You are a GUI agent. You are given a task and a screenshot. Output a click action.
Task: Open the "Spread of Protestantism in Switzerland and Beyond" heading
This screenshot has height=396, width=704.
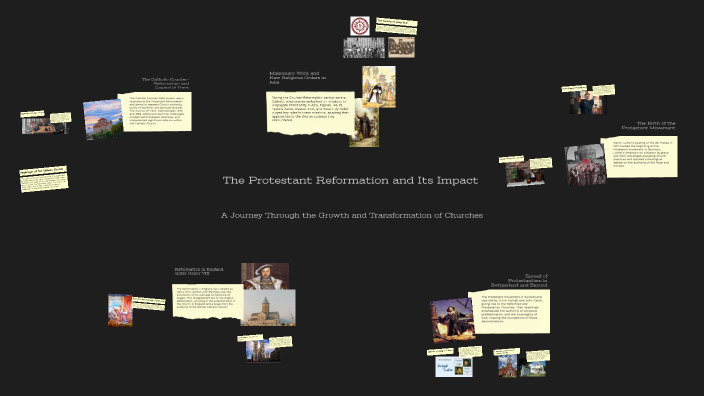click(519, 281)
